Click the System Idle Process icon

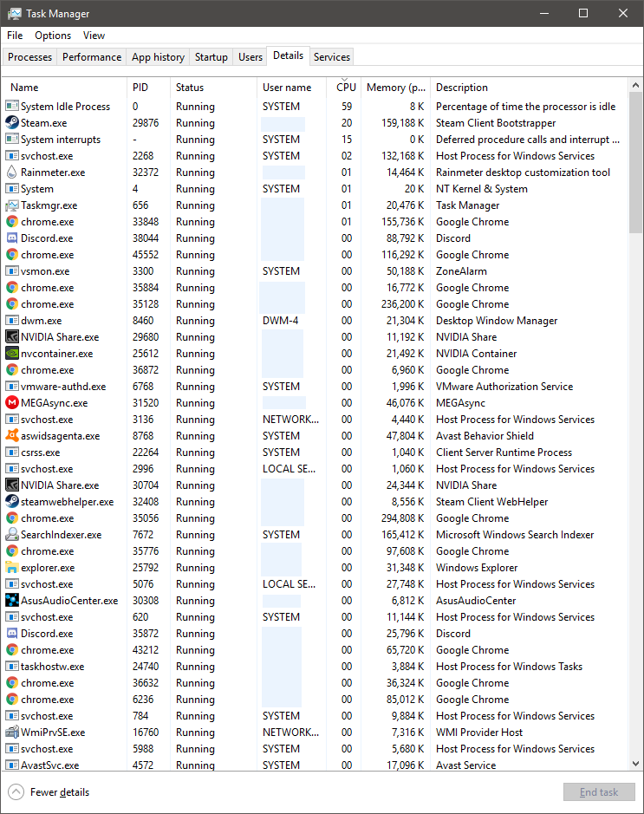(12, 106)
